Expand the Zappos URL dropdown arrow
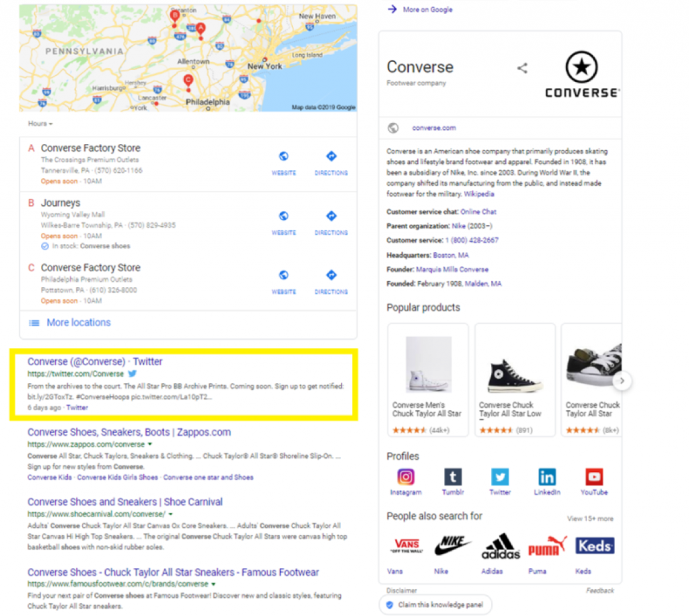This screenshot has width=689, height=616. (x=150, y=445)
